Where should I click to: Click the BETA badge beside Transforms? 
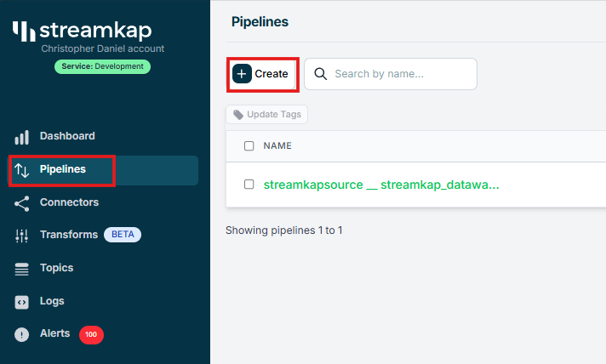tap(123, 235)
